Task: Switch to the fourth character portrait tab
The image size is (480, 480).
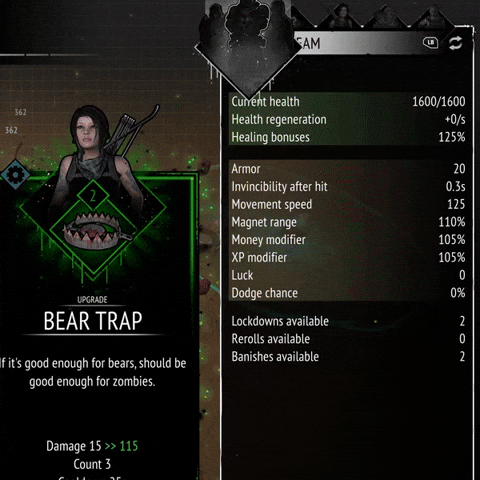Action: pos(432,16)
